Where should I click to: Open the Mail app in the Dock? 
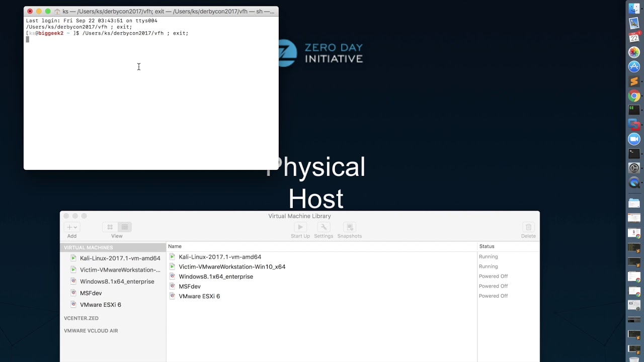(x=634, y=23)
